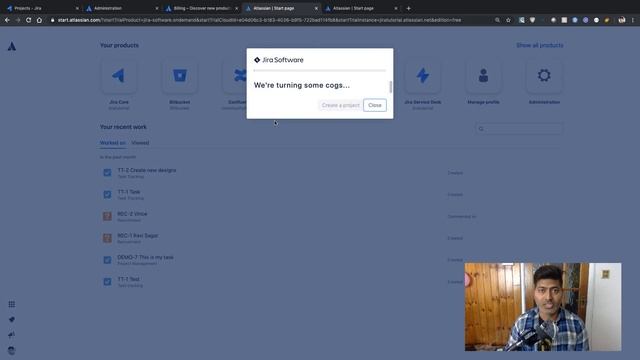
Task: Open the Jira Service Desk icon
Action: click(422, 76)
